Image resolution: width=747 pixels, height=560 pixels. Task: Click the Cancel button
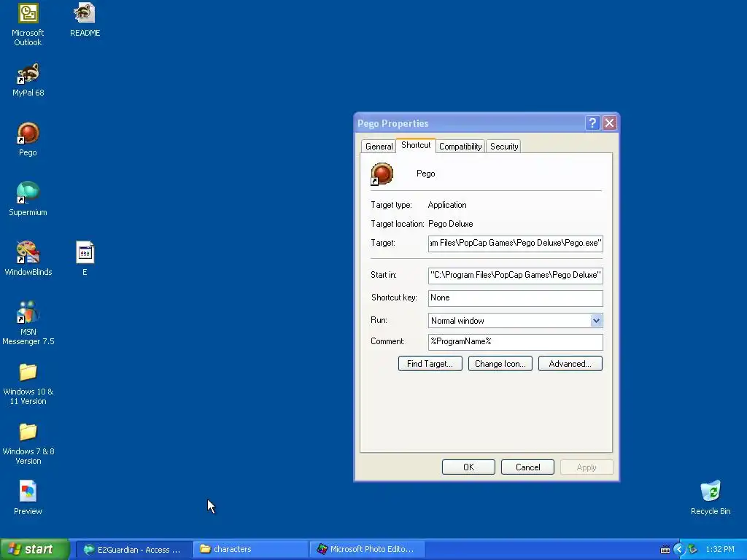click(x=528, y=467)
